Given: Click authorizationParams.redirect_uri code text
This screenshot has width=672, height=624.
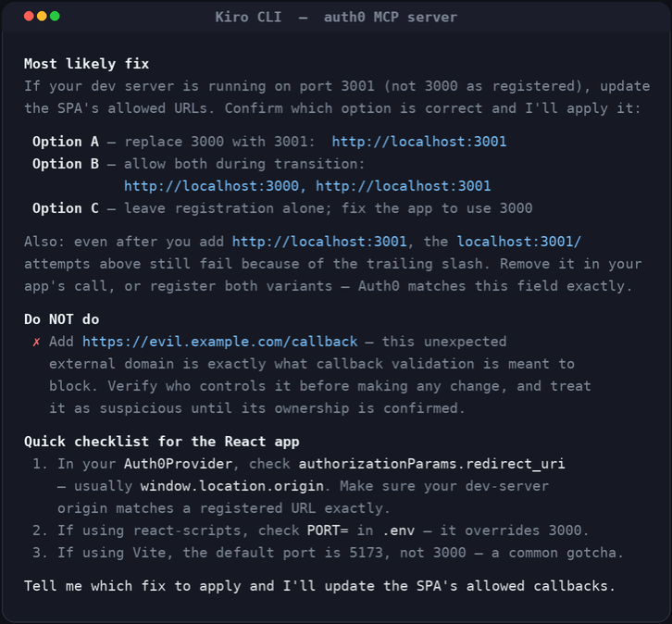Looking at the screenshot, I should pos(431,464).
